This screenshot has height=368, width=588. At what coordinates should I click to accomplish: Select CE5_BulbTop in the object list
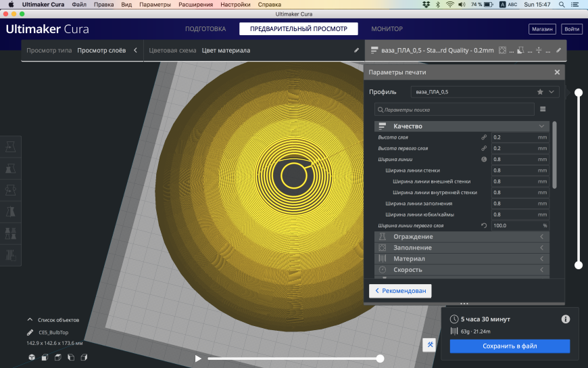click(53, 332)
